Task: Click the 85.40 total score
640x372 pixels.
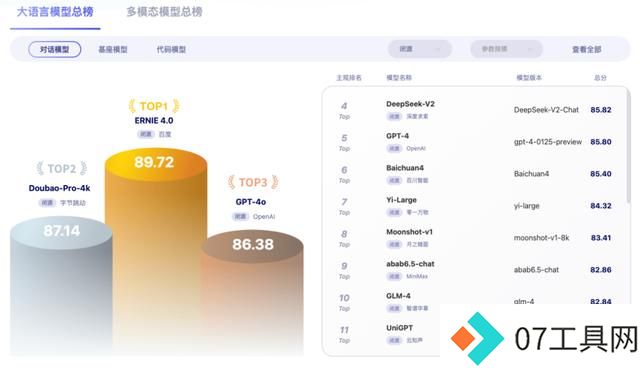Action: click(x=601, y=174)
